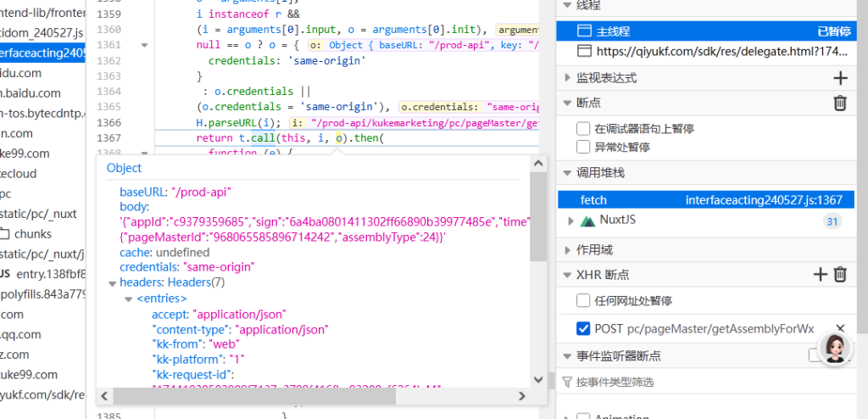Click the chunks folder icon
This screenshot has height=419, width=868.
click(5, 234)
